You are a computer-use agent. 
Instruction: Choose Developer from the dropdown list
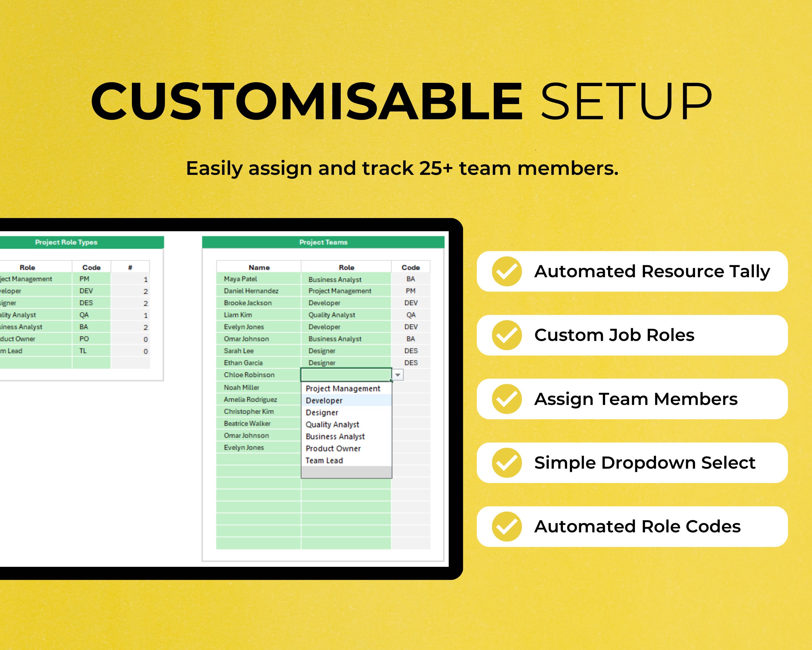tap(346, 400)
